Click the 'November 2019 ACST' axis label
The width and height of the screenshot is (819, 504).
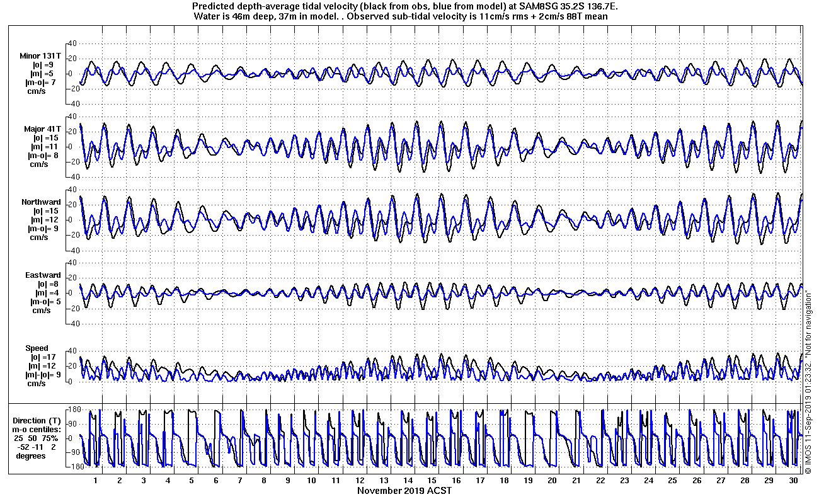pyautogui.click(x=404, y=490)
